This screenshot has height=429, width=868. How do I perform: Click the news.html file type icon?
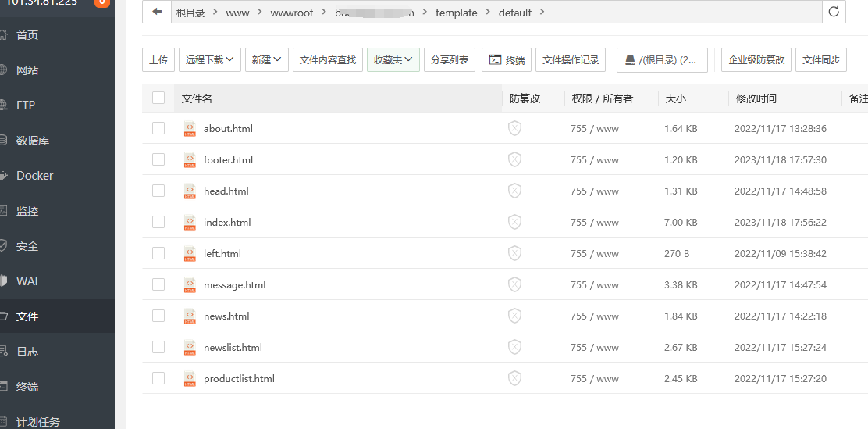[x=190, y=316]
